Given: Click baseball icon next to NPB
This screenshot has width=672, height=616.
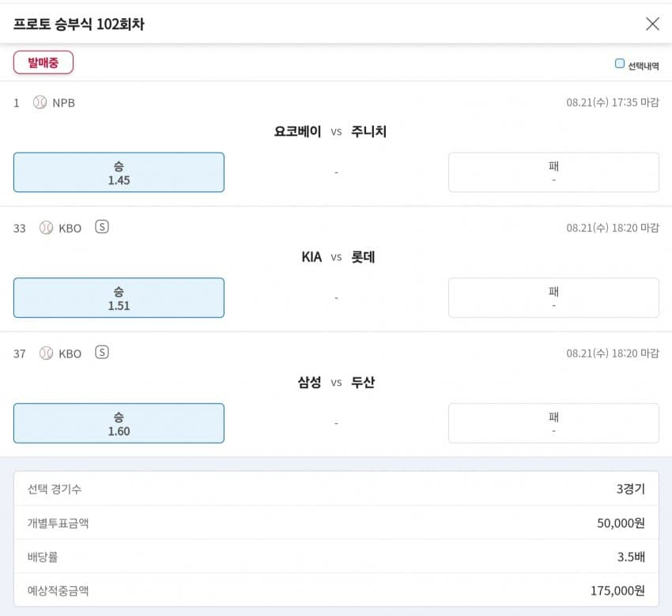Looking at the screenshot, I should [40, 102].
